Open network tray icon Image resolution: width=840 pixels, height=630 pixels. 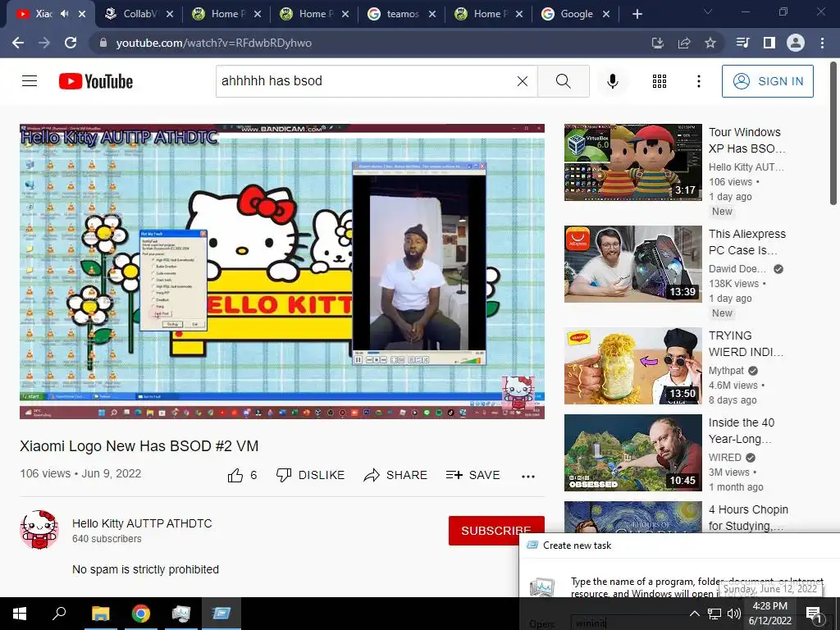pyautogui.click(x=714, y=614)
